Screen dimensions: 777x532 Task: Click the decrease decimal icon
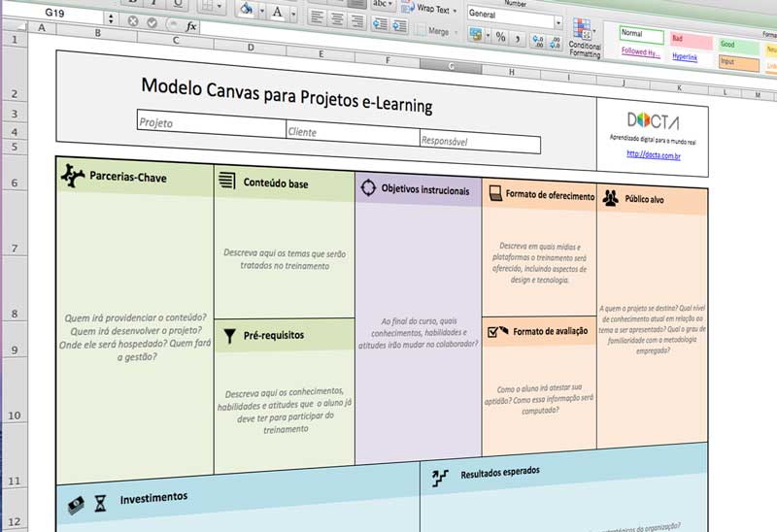(x=555, y=43)
